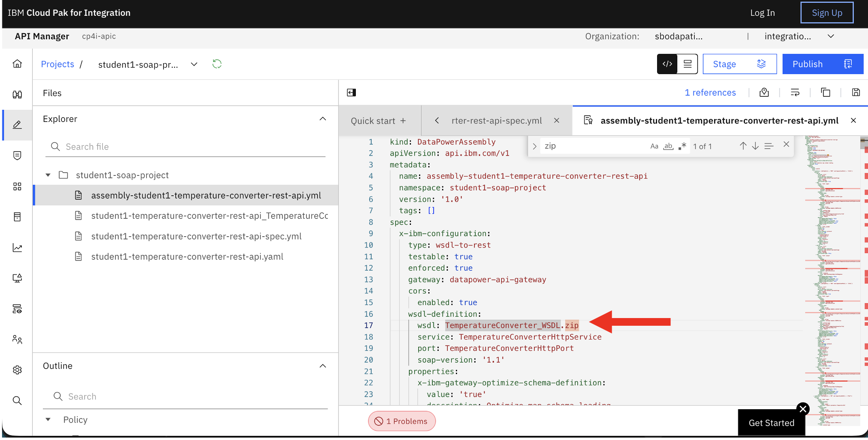Switch to rter-rest-api-spec.yml tab
The width and height of the screenshot is (868, 440).
(x=497, y=121)
